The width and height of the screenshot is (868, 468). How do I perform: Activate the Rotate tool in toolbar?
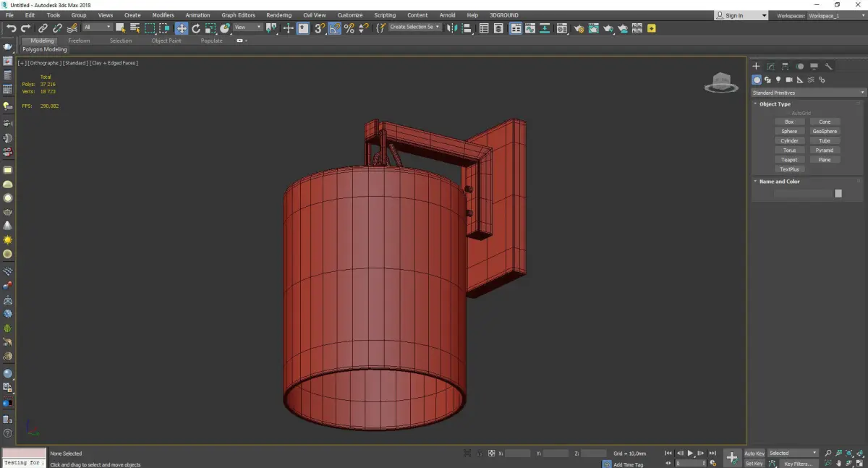click(x=196, y=28)
